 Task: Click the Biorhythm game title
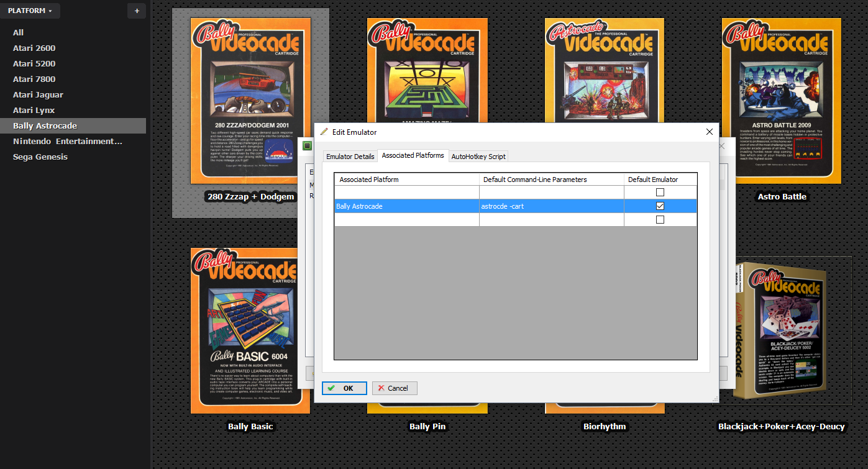(605, 426)
